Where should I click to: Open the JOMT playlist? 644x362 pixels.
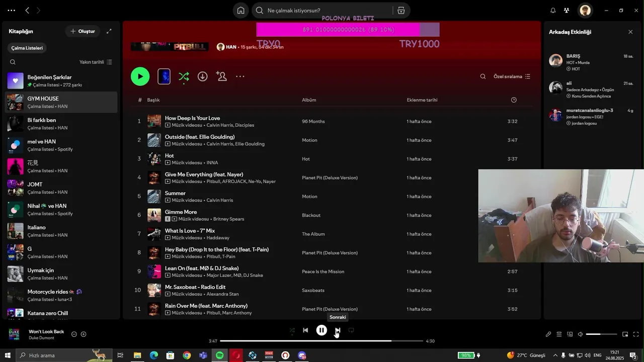62,188
